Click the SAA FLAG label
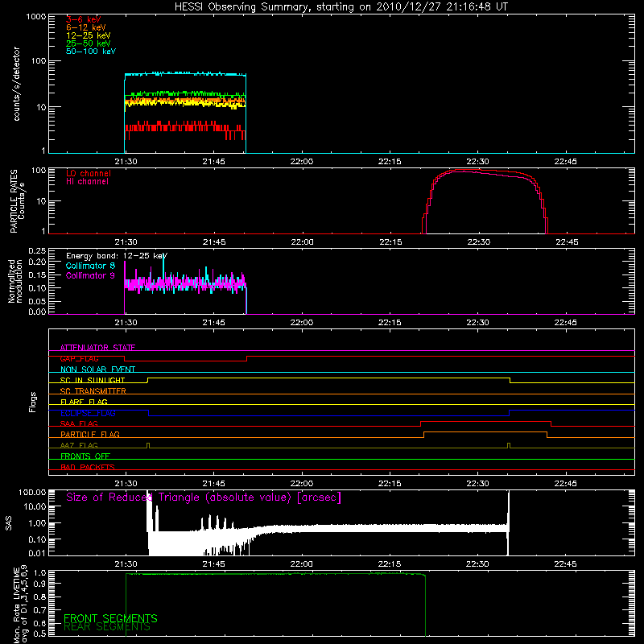The height and width of the screenshot is (644, 644). [79, 423]
